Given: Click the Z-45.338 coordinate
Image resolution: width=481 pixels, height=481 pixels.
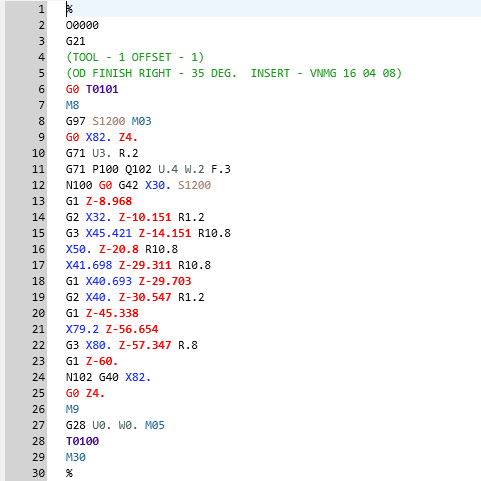Looking at the screenshot, I should [112, 313].
